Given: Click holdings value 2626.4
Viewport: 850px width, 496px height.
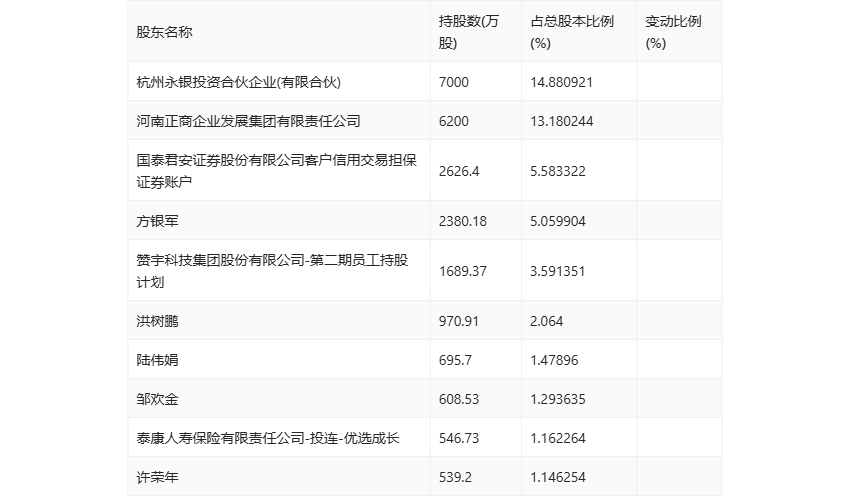Looking at the screenshot, I should [x=459, y=171].
